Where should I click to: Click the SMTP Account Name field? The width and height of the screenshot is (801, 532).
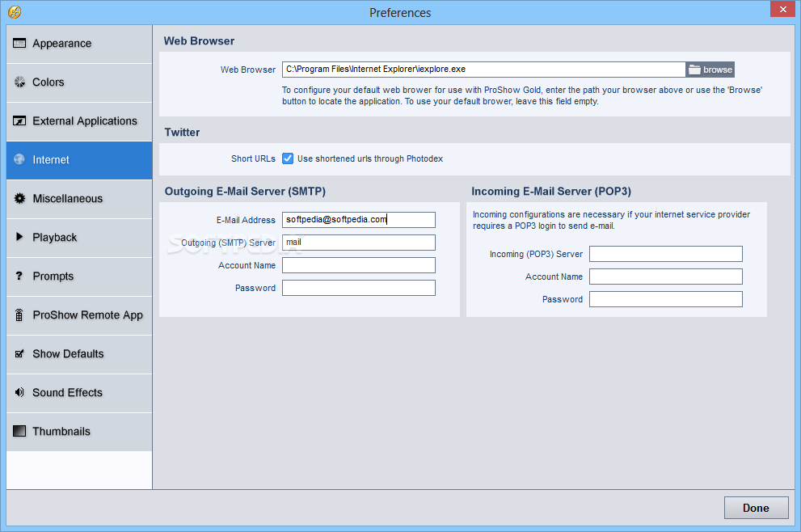[x=359, y=265]
